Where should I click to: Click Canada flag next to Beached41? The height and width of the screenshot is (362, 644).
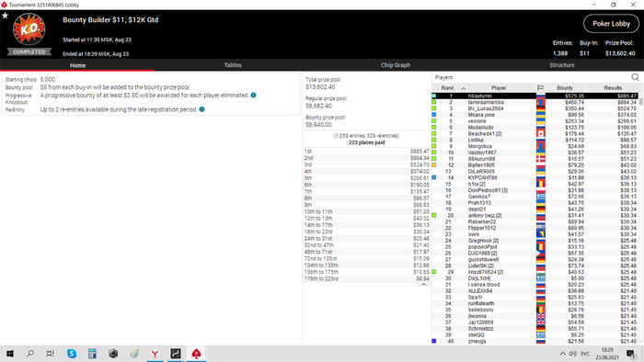point(541,133)
